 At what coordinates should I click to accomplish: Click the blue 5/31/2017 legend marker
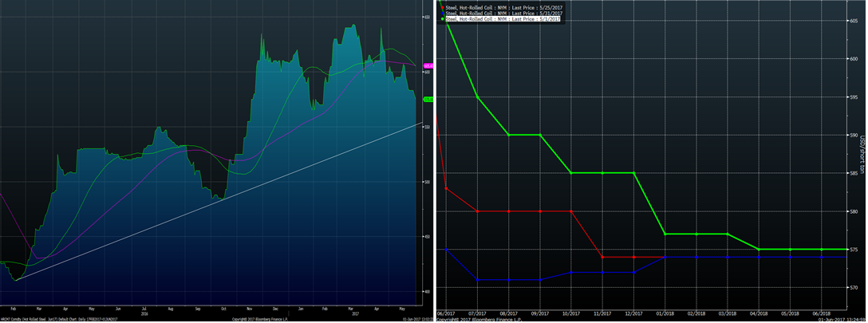(441, 13)
